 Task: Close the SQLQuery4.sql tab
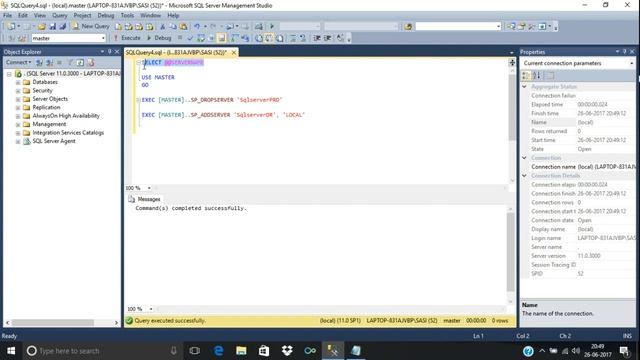click(234, 53)
